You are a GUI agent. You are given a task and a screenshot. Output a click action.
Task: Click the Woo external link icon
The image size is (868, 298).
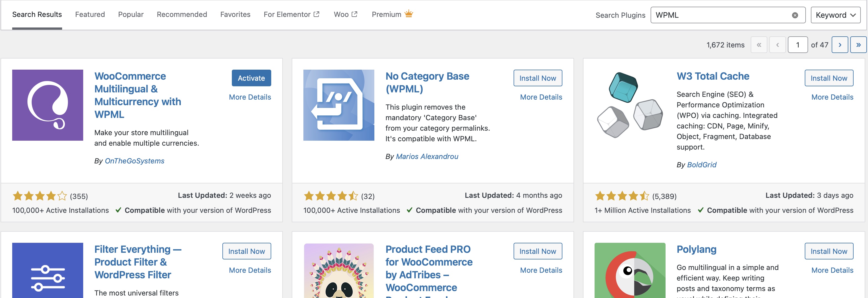pyautogui.click(x=354, y=14)
